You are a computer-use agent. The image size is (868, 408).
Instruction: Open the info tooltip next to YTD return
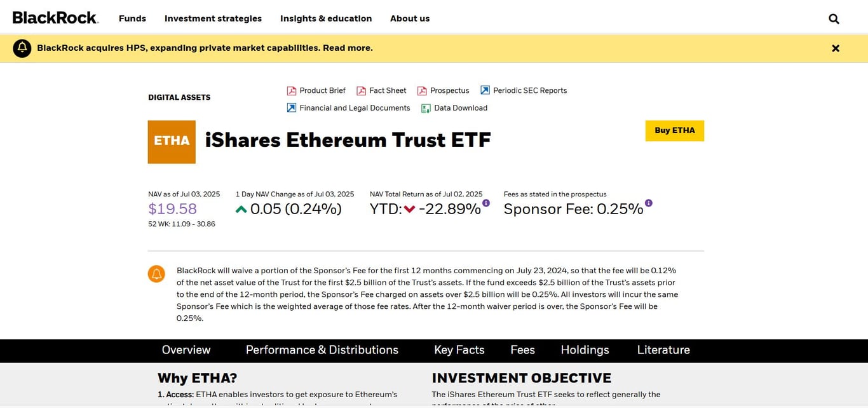(x=486, y=202)
